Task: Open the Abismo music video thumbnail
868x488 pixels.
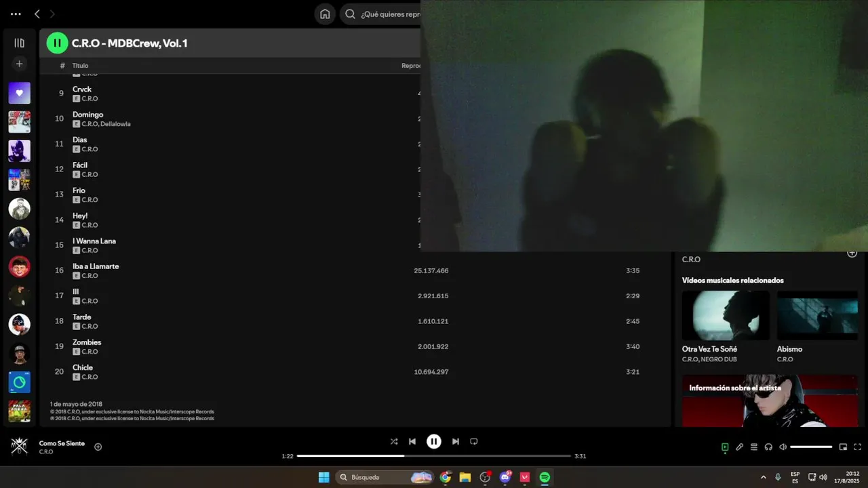Action: click(x=817, y=315)
